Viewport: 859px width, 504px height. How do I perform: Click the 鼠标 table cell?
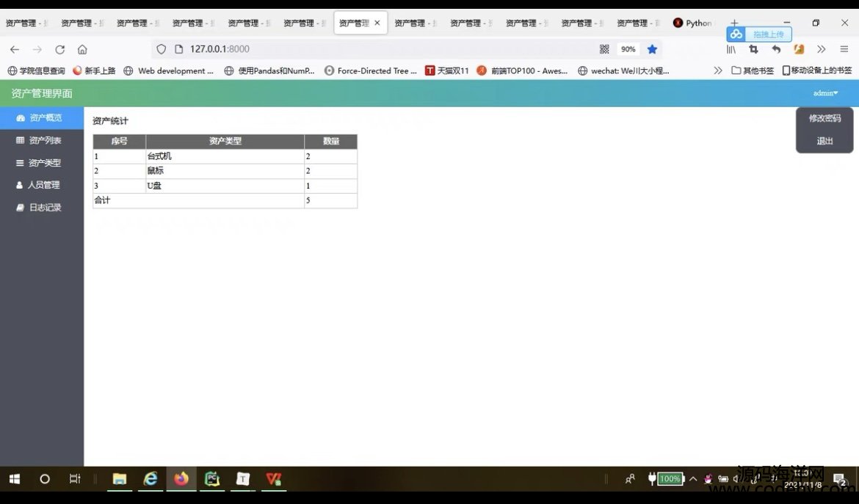pos(225,171)
